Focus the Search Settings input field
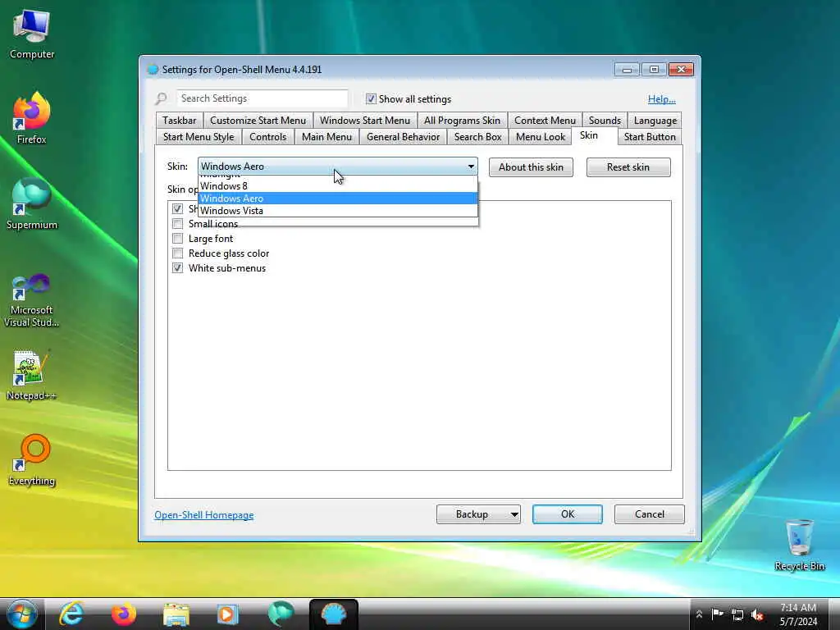Screen dimensions: 840x630 [x=262, y=98]
